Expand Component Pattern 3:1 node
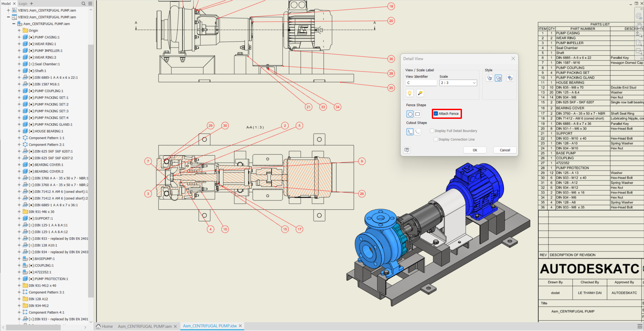 point(19,292)
